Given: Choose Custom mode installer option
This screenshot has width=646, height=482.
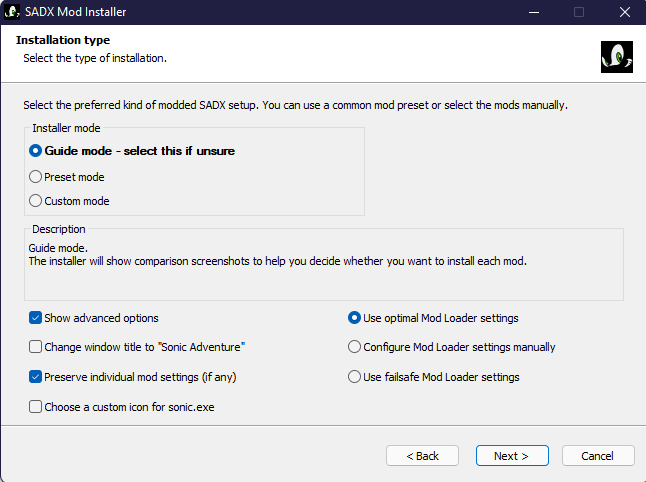Looking at the screenshot, I should pos(36,201).
